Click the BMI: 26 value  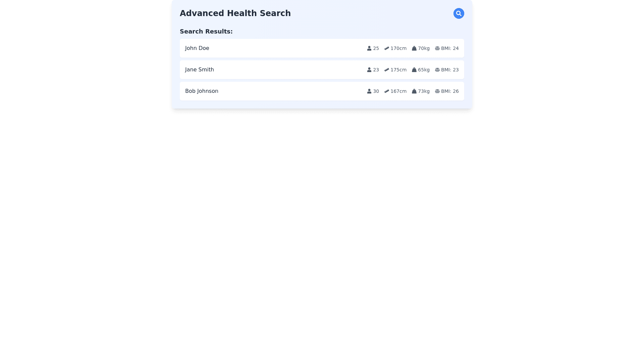[x=449, y=91]
